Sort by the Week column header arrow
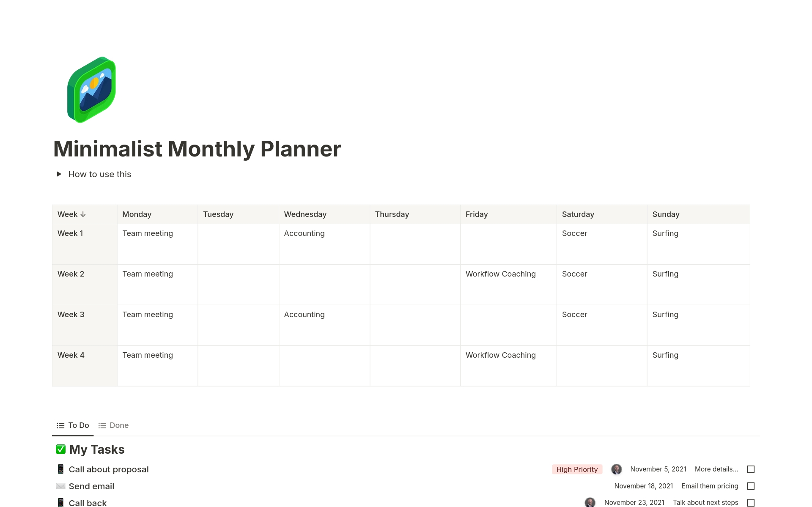 coord(83,214)
